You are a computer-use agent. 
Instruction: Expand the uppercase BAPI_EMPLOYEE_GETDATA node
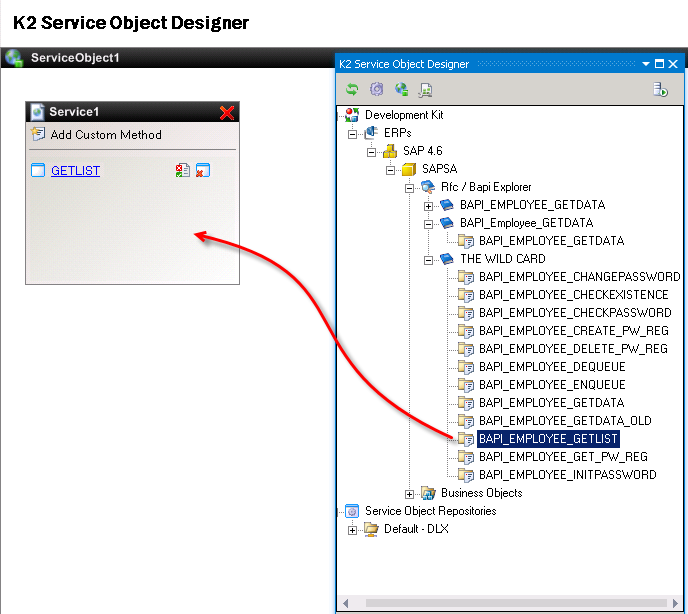click(428, 206)
